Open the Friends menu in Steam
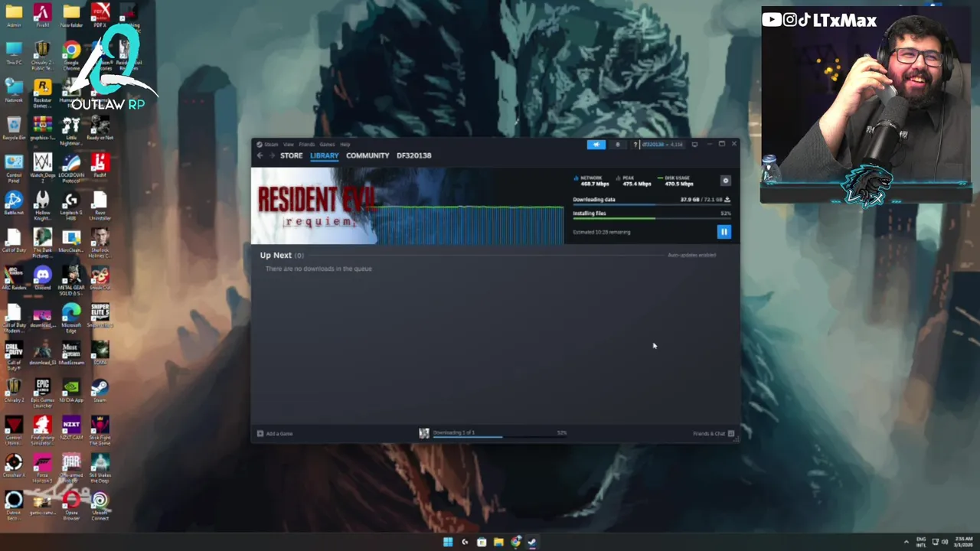Viewport: 980px width, 551px height. point(306,144)
